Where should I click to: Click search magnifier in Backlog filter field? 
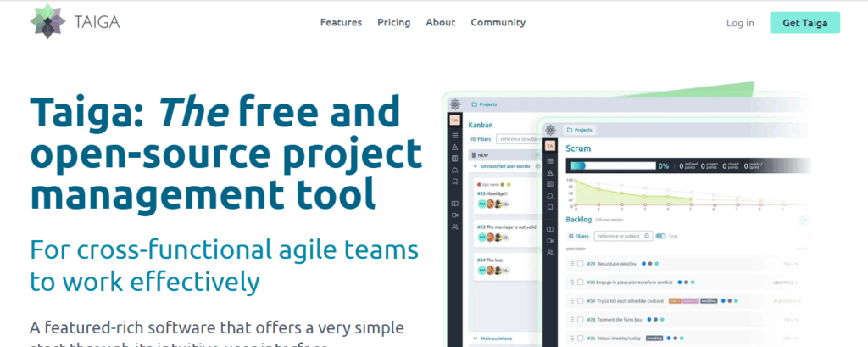point(647,236)
